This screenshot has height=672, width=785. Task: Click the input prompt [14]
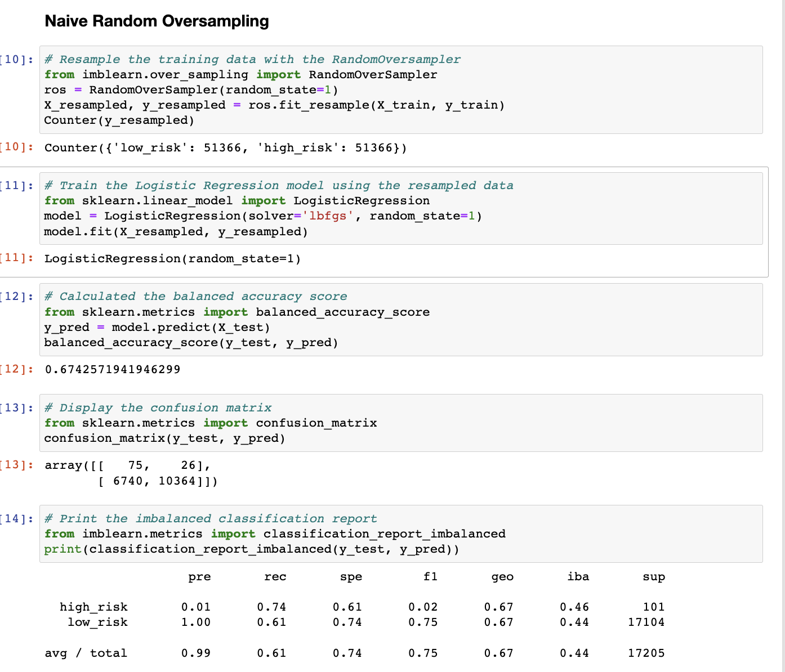(17, 519)
